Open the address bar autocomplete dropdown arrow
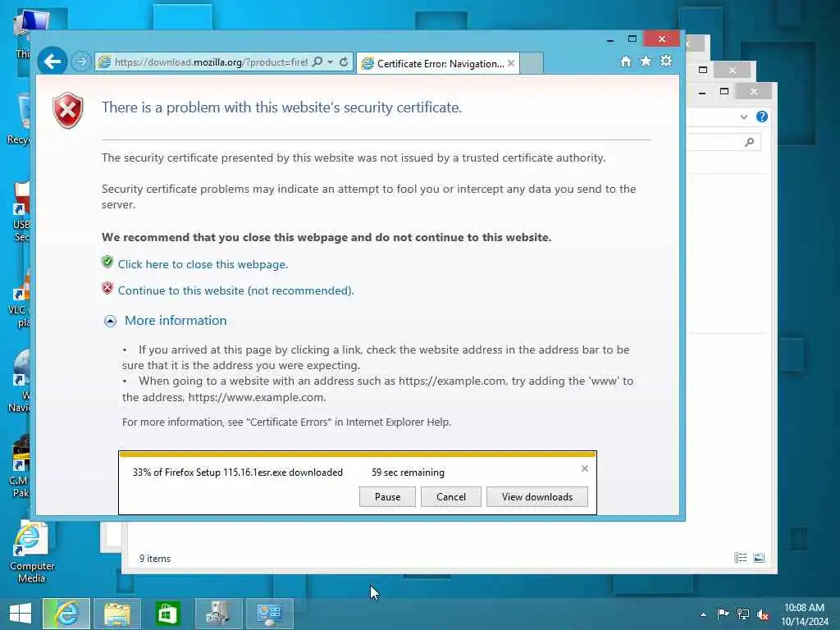The height and width of the screenshot is (630, 840). (331, 62)
